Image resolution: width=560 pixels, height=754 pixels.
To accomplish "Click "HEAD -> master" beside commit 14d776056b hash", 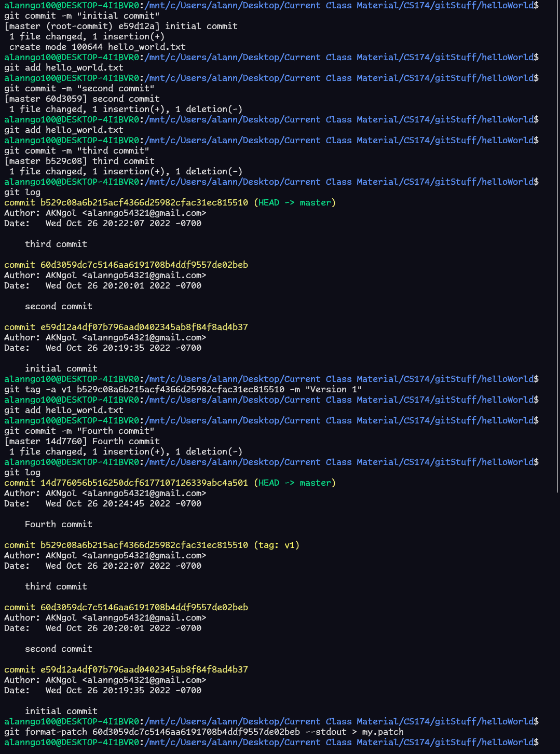I will (294, 483).
